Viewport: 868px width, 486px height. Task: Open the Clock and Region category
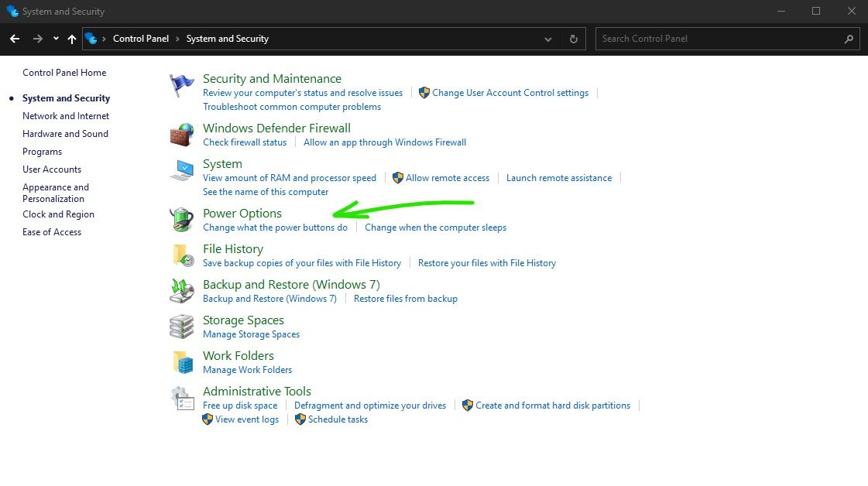(x=58, y=214)
